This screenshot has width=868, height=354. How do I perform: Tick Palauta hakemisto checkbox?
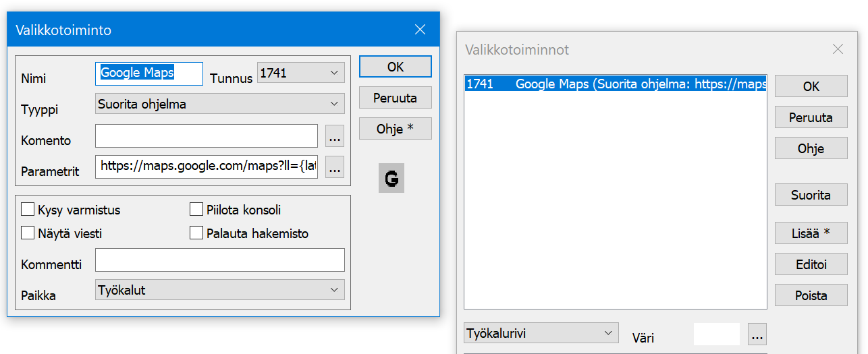(196, 233)
